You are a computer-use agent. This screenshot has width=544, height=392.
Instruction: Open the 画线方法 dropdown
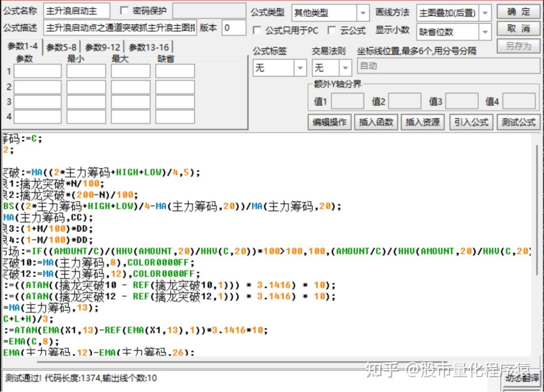pyautogui.click(x=485, y=13)
